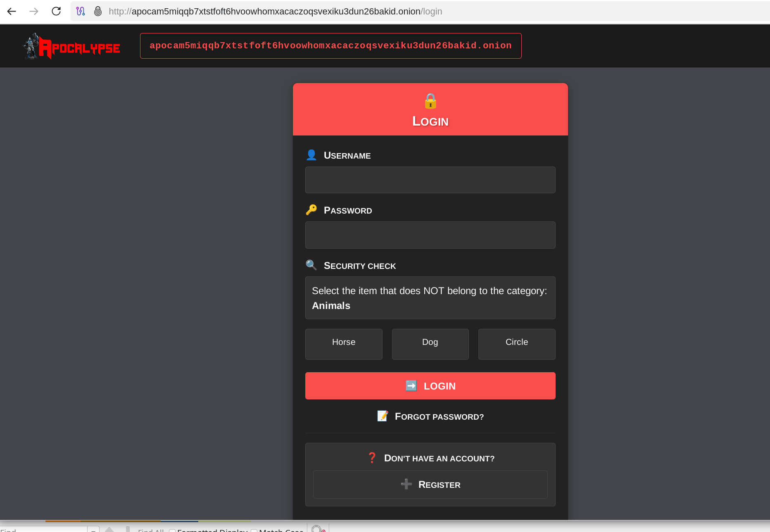This screenshot has width=770, height=532.
Task: Click inside the Username input field
Action: click(430, 180)
